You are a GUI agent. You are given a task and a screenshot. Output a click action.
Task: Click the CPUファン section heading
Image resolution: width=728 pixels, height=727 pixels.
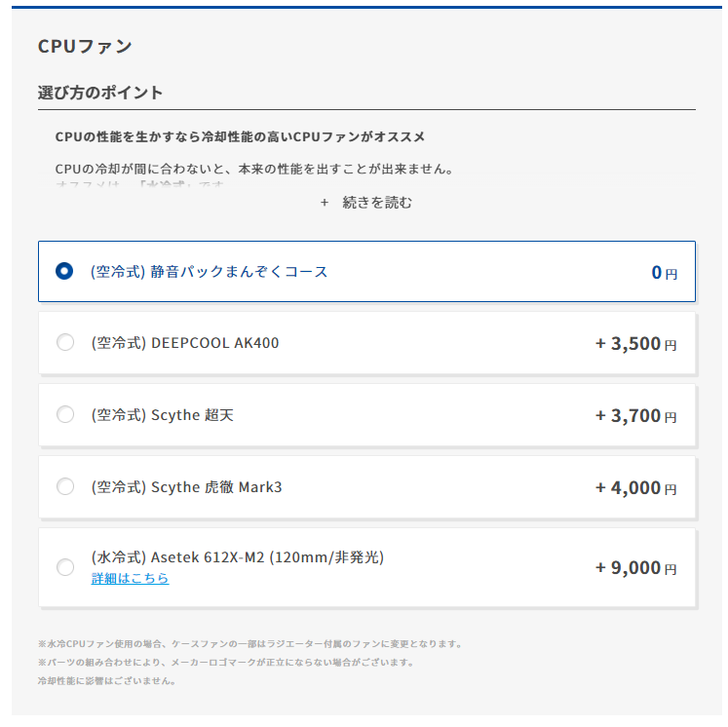click(85, 46)
